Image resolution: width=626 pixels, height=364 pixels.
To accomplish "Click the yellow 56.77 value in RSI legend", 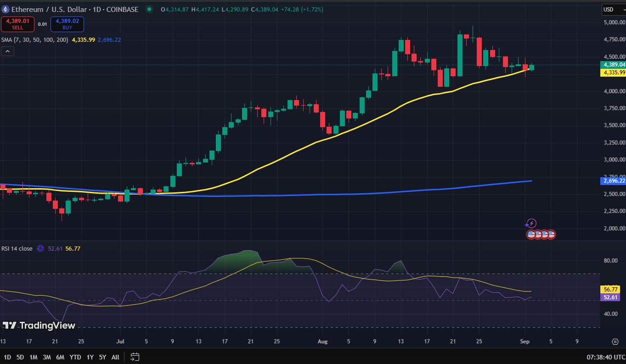I will [73, 248].
